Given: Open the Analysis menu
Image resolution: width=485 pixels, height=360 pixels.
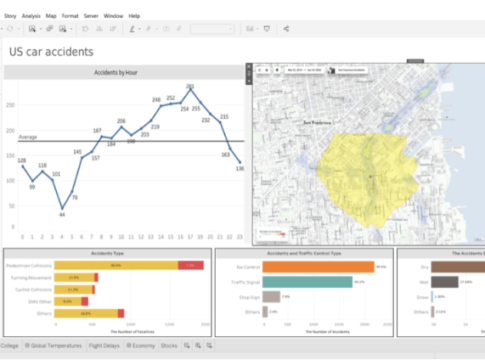Looking at the screenshot, I should pos(31,16).
